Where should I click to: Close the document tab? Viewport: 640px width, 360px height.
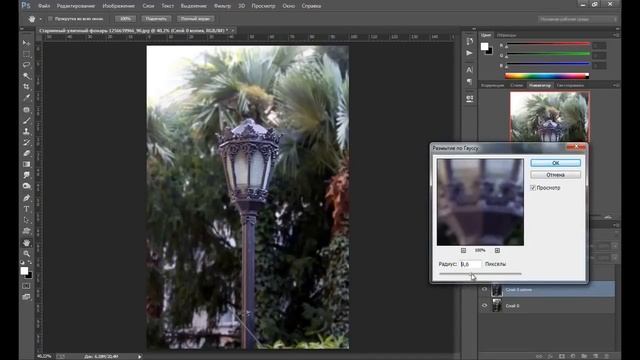[x=233, y=31]
